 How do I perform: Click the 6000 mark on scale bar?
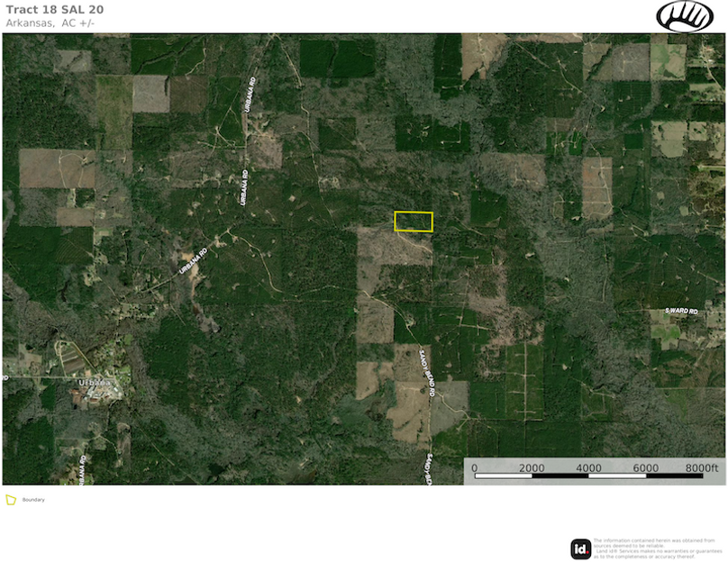coord(645,468)
